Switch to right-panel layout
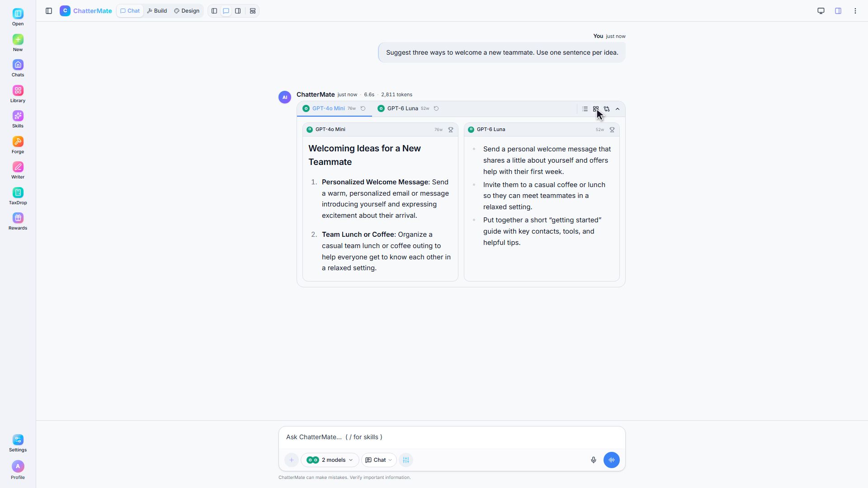 [238, 11]
